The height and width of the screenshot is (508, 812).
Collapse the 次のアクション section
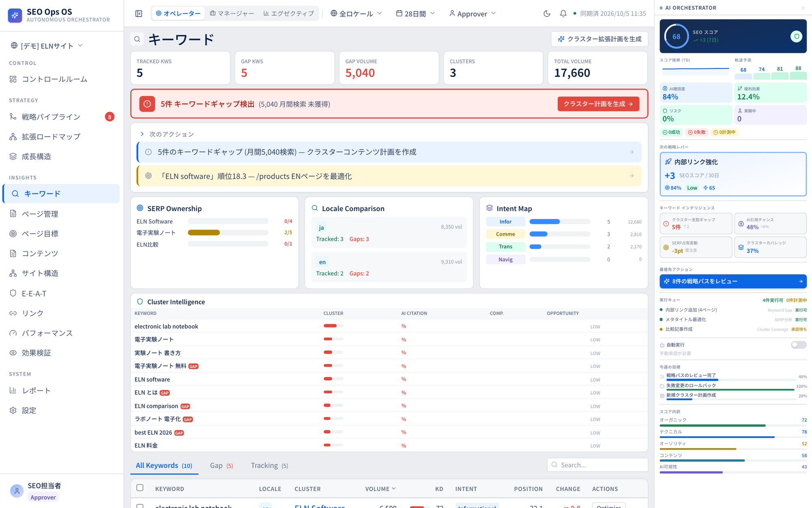coord(142,134)
